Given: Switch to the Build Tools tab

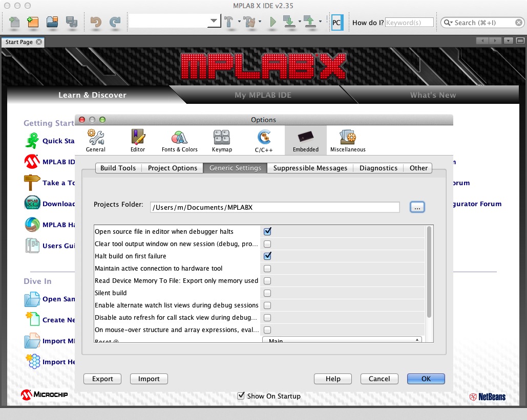Looking at the screenshot, I should pos(118,168).
